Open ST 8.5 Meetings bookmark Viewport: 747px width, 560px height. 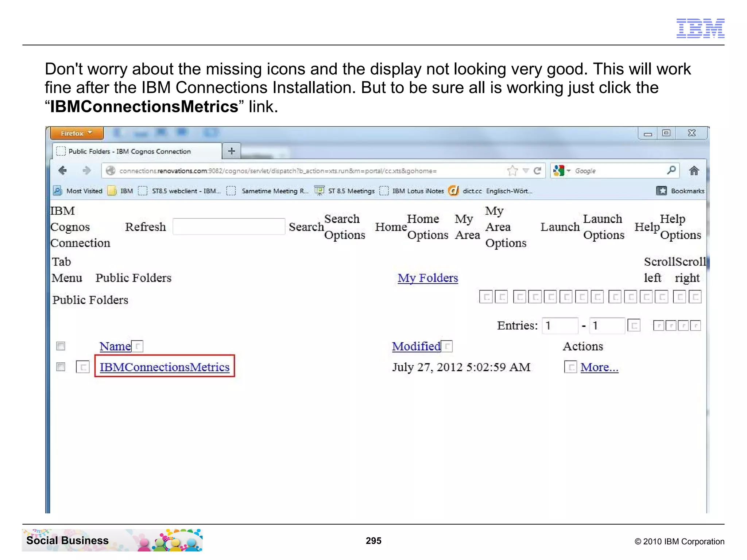tap(345, 191)
